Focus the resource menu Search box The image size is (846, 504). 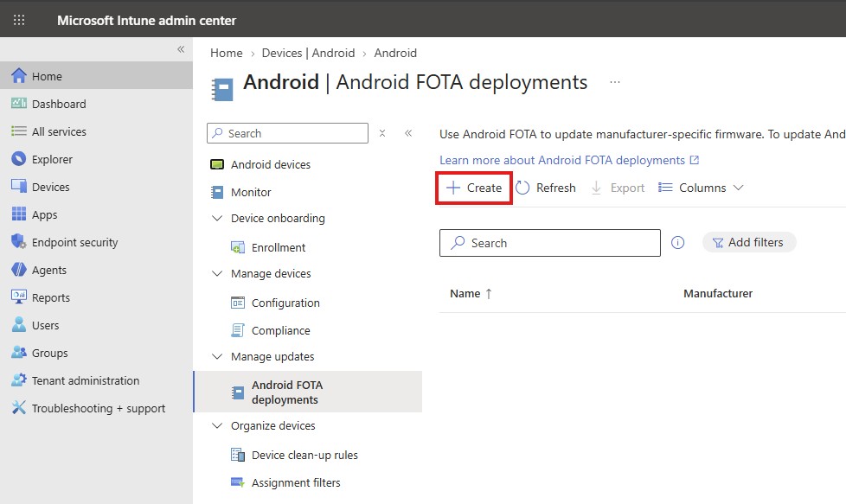click(287, 133)
